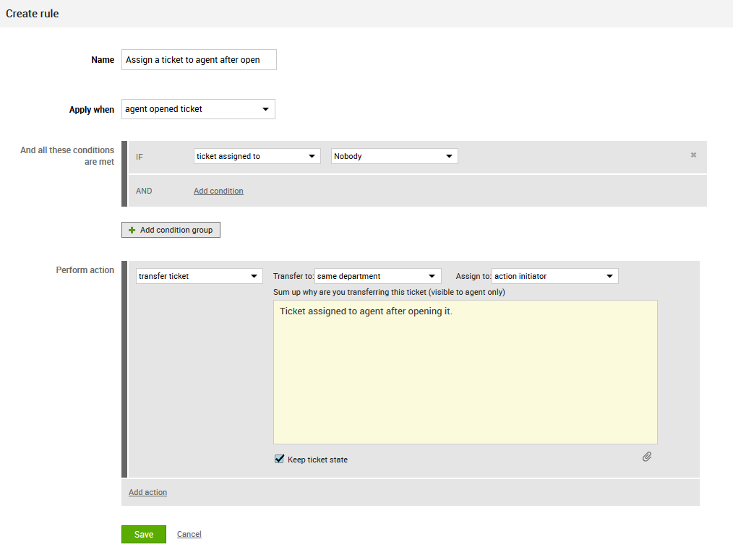
Task: Click the Add condition link
Action: tap(218, 191)
